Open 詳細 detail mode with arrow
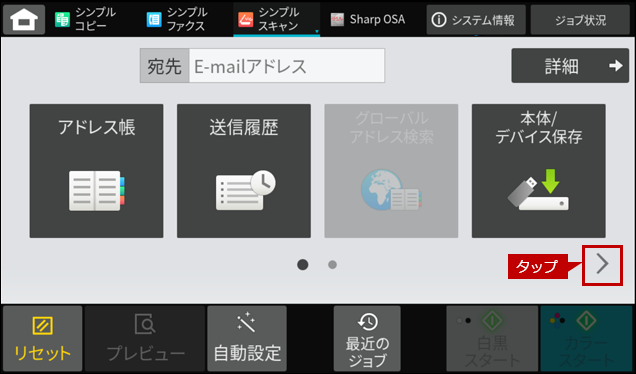This screenshot has height=374, width=636. 570,65
